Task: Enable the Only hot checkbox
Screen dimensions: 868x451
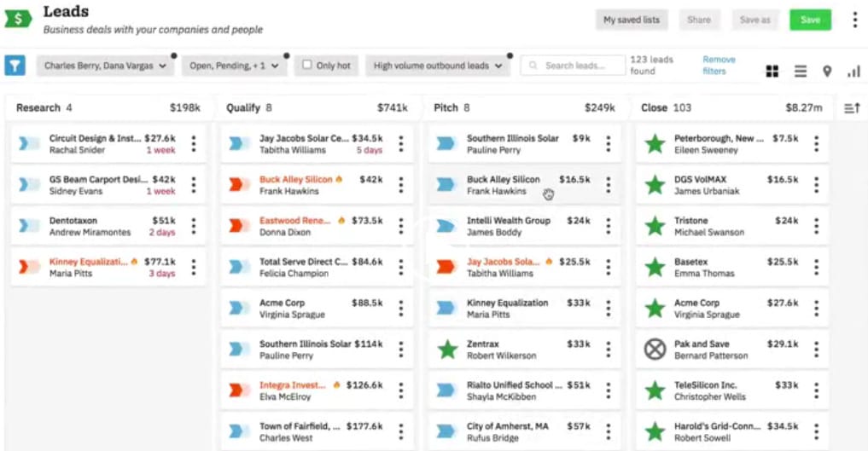Action: [x=307, y=66]
